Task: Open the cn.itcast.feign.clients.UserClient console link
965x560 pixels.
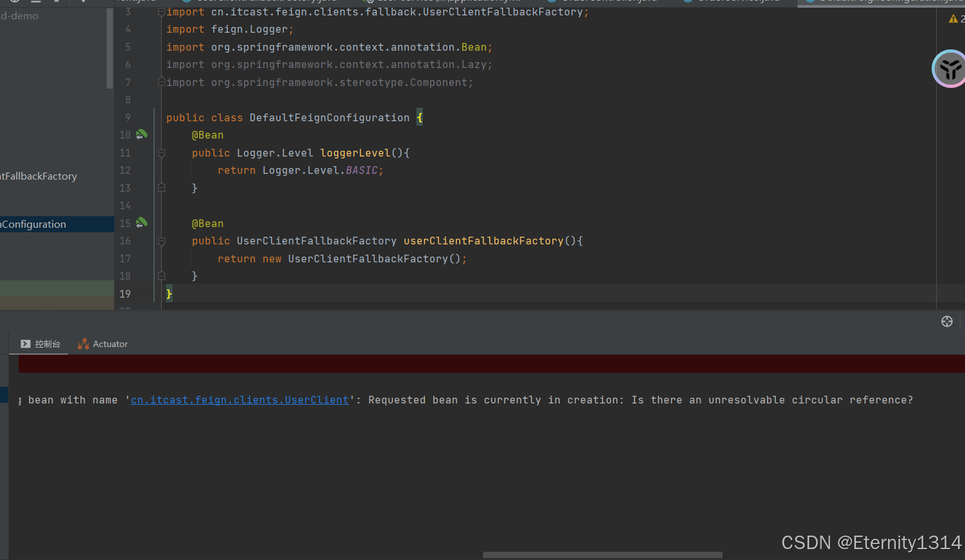Action: [x=240, y=400]
